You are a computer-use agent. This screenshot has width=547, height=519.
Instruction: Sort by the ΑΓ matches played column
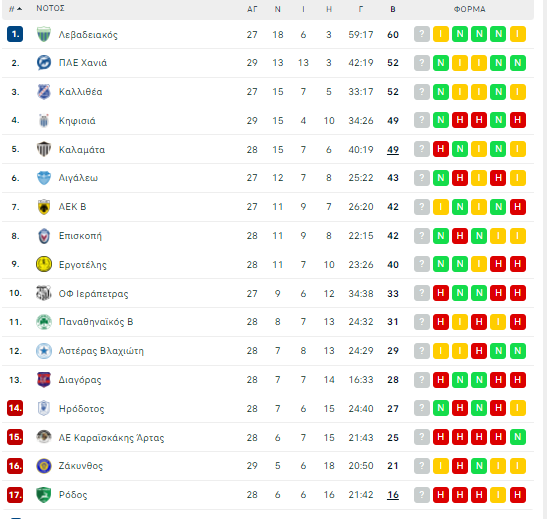click(x=252, y=9)
